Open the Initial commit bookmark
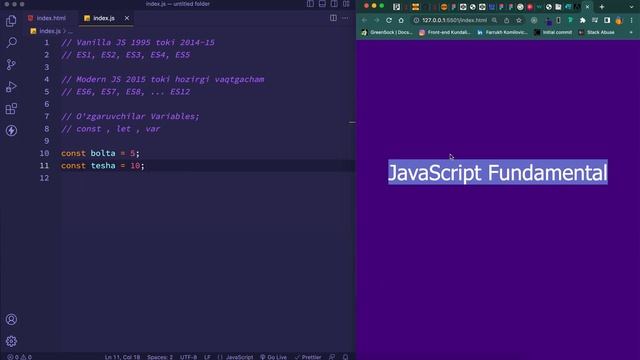 click(x=553, y=32)
